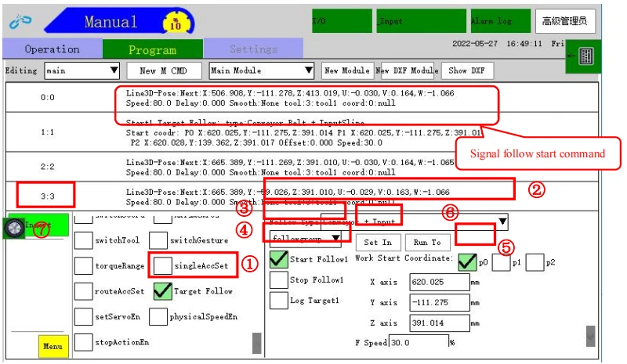Open the I/O status panel

342,21
